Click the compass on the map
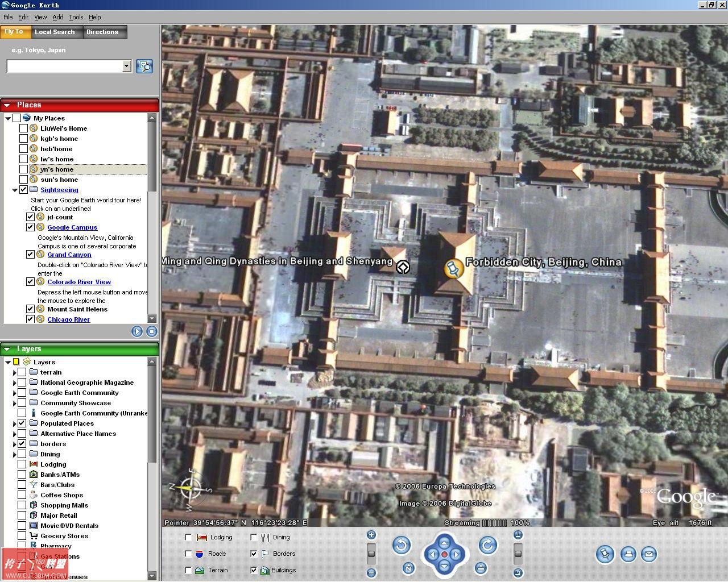Viewport: 728px width, 582px height. pos(190,488)
